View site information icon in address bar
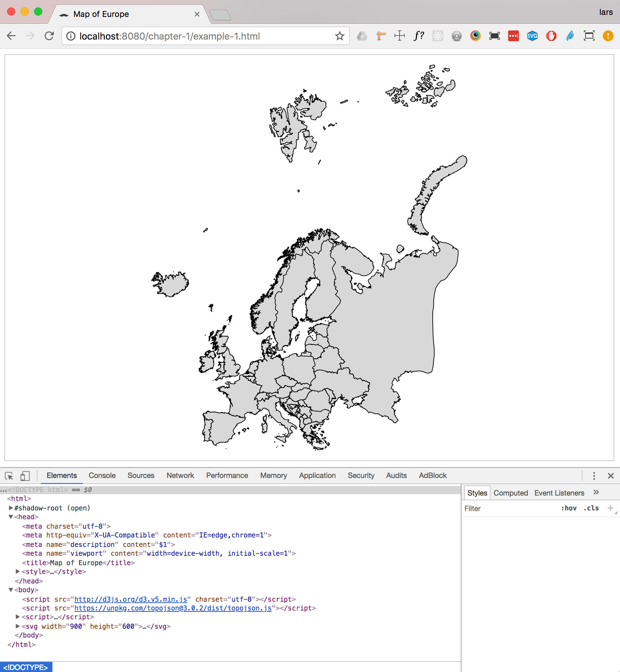Image resolution: width=620 pixels, height=672 pixels. [x=71, y=36]
